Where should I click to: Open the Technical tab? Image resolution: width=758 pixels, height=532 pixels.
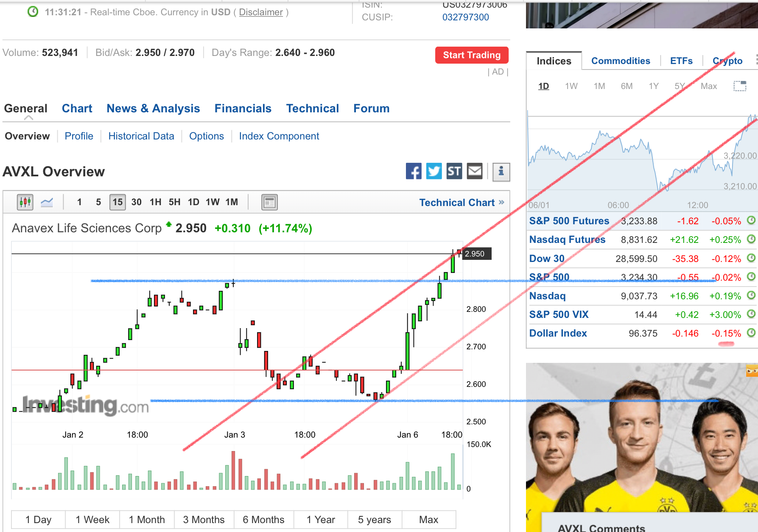coord(312,109)
